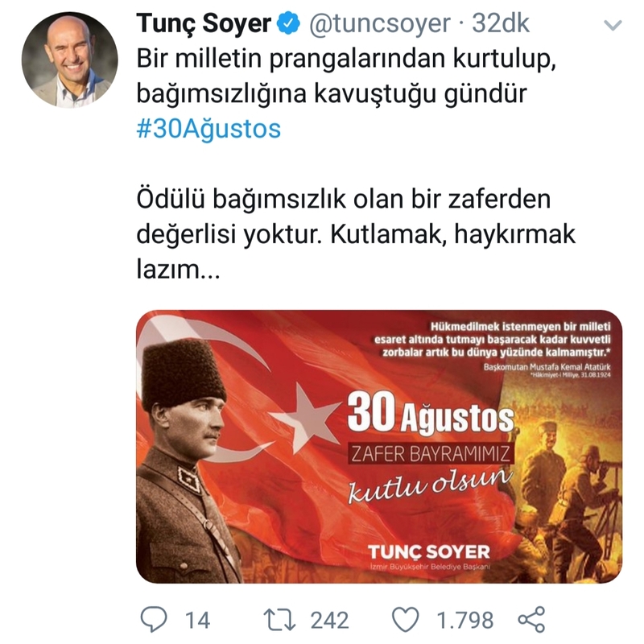Image resolution: width=644 pixels, height=644 pixels.
Task: Open the @tuncsoyer handle link
Action: (x=379, y=23)
